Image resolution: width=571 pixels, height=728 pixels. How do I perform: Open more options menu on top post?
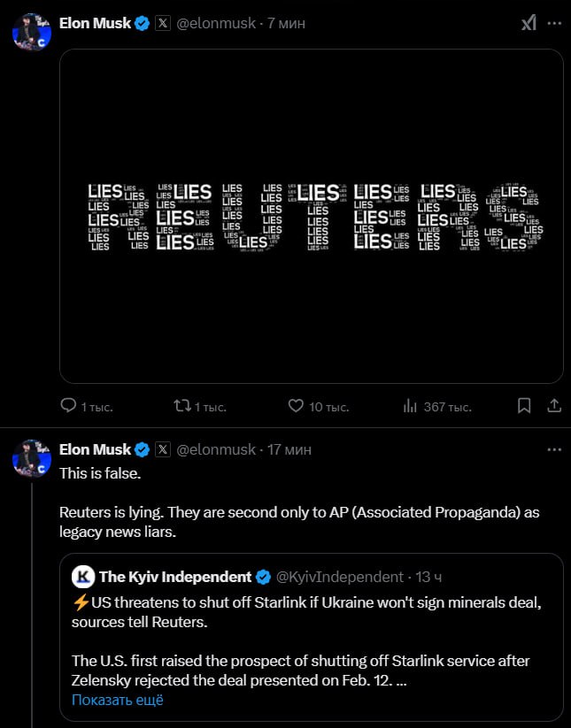click(x=554, y=24)
